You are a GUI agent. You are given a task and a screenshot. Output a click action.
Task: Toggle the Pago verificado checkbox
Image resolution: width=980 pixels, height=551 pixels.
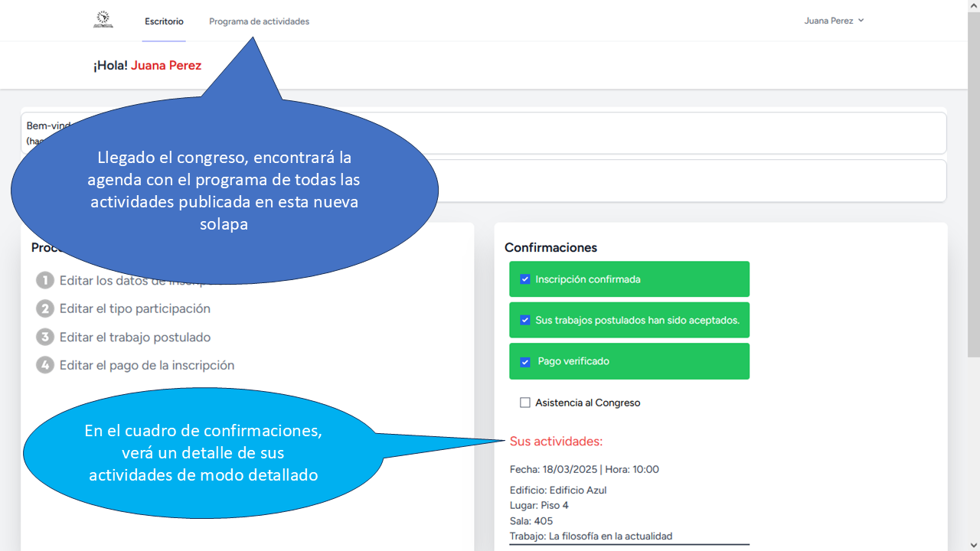[525, 361]
